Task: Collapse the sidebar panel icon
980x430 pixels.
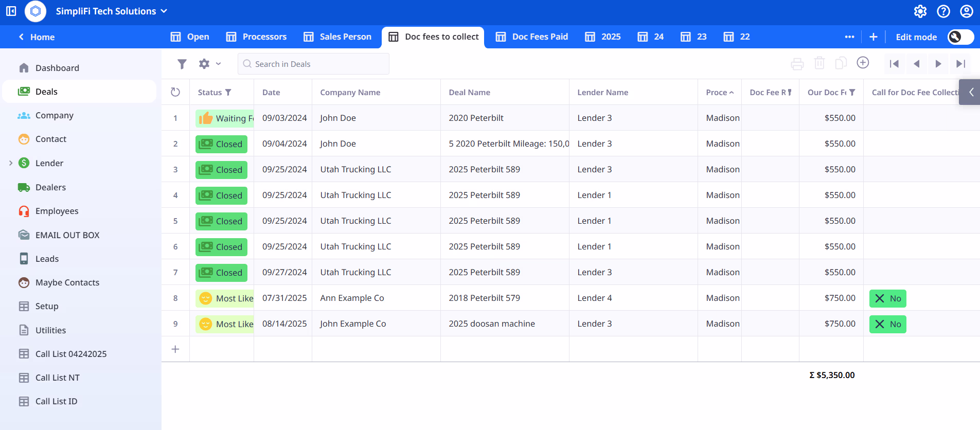Action: pyautogui.click(x=11, y=11)
